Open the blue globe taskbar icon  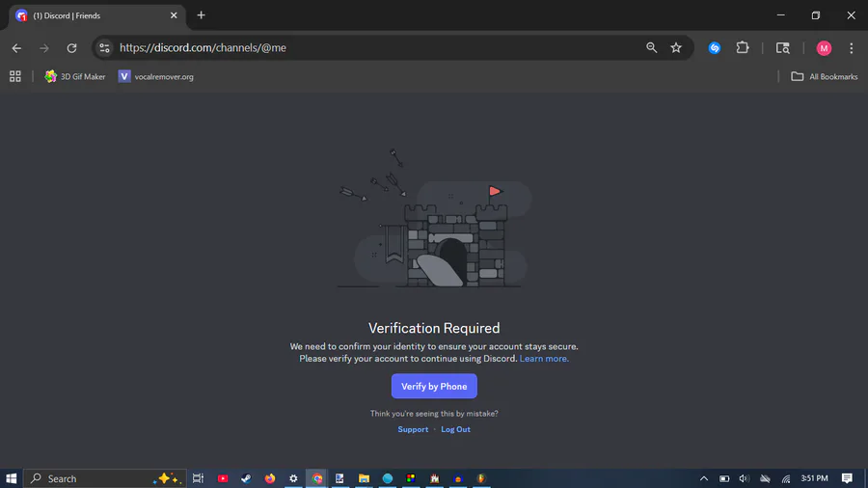coord(388,478)
